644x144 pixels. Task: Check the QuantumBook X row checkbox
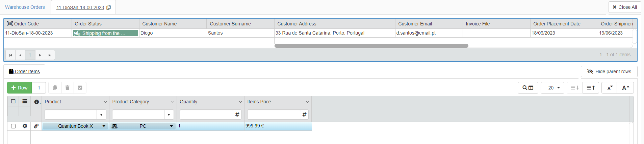13,126
